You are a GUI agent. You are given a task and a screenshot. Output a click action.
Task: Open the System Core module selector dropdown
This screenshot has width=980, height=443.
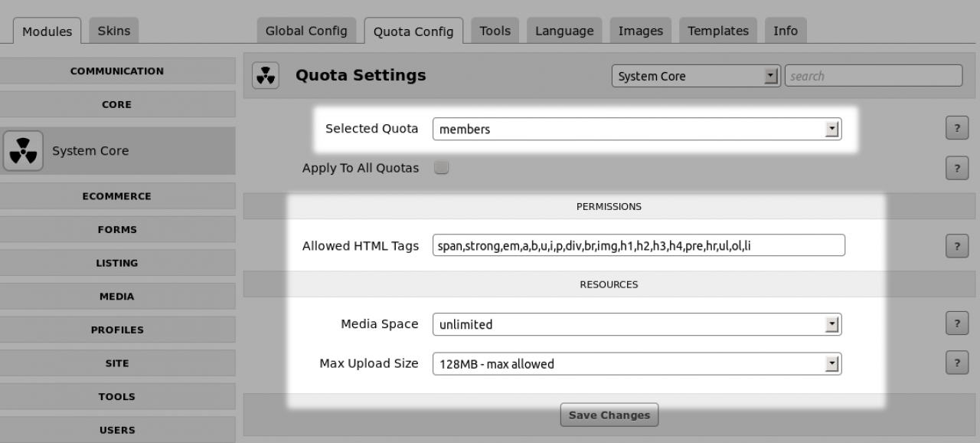pyautogui.click(x=695, y=76)
